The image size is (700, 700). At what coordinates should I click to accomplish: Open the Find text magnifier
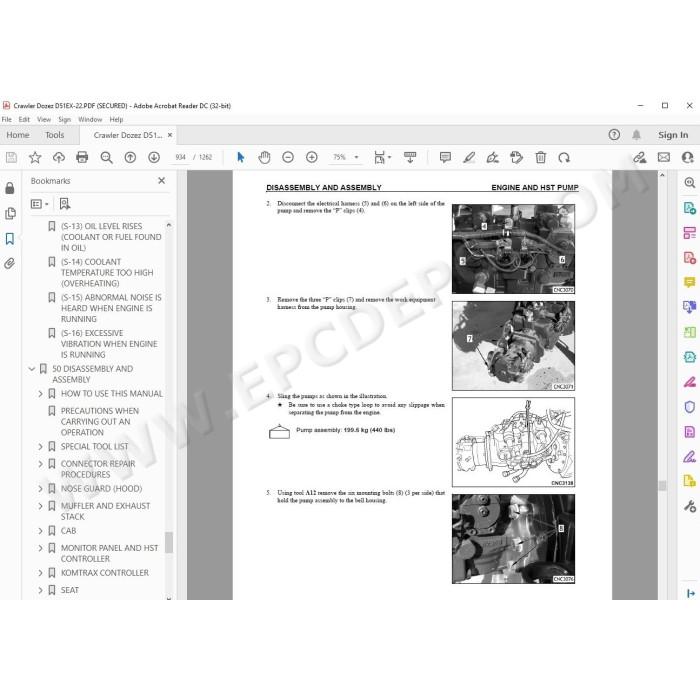[106, 157]
